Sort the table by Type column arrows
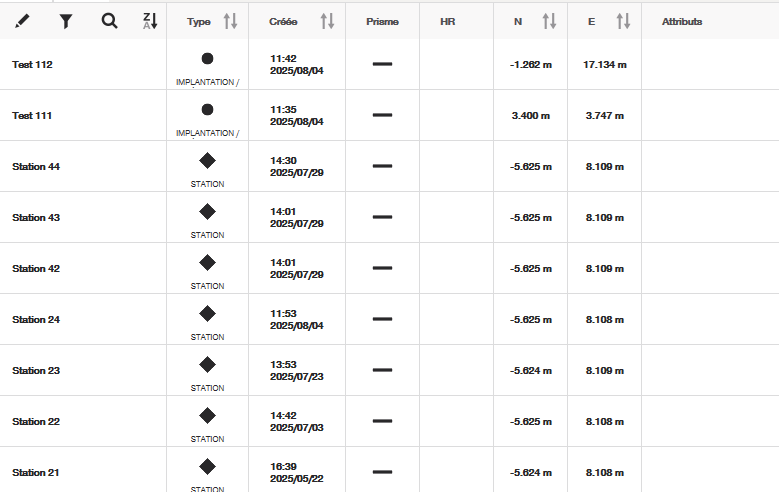This screenshot has height=492, width=779. [x=230, y=21]
